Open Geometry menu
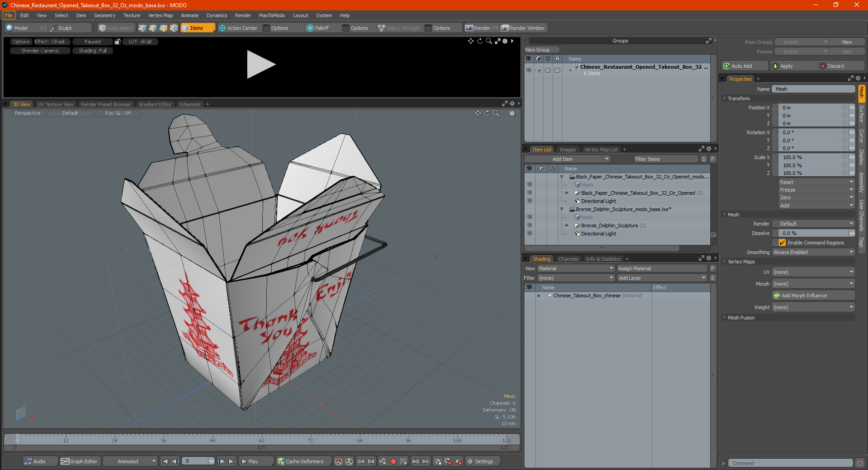This screenshot has height=470, width=868. tap(104, 15)
